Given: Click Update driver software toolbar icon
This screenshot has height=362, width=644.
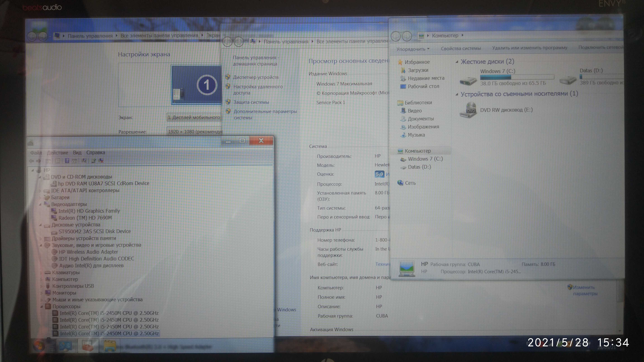Looking at the screenshot, I should tap(93, 161).
